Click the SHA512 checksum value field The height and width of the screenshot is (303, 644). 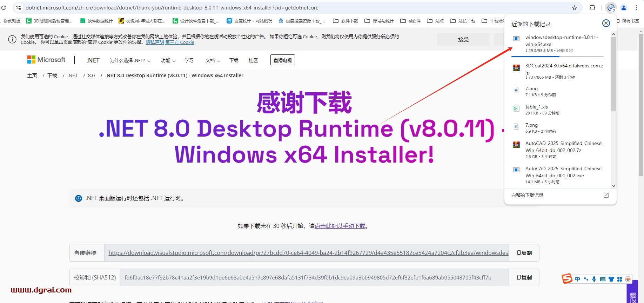coord(314,277)
